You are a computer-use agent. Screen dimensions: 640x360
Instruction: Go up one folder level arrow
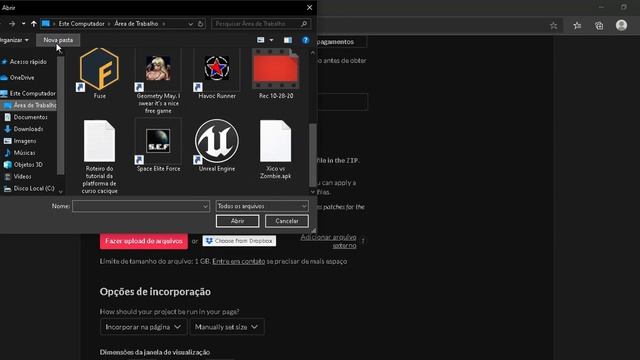33,24
